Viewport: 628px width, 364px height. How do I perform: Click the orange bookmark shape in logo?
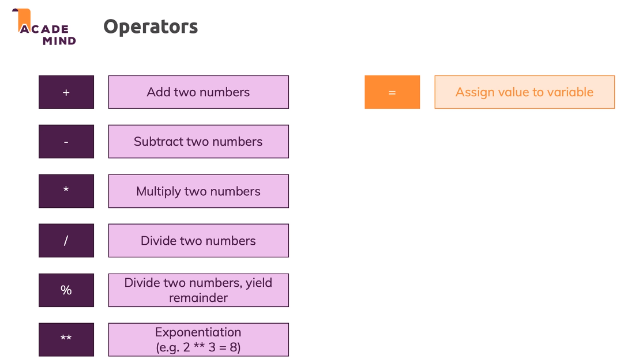click(23, 17)
